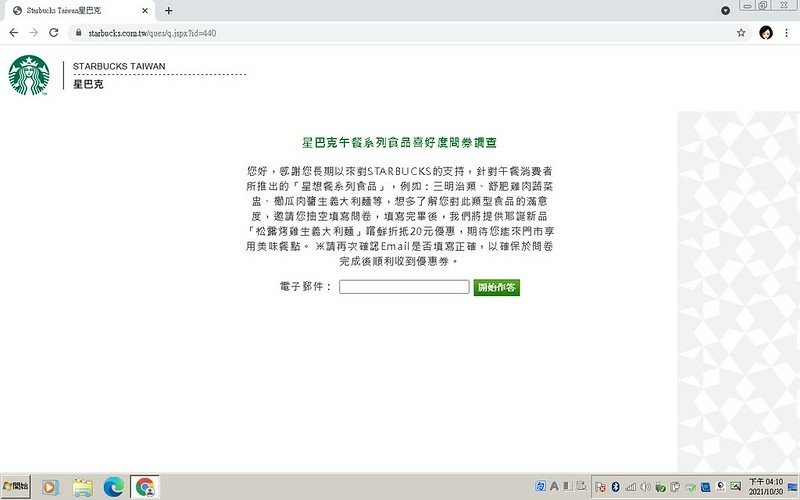Viewport: 800px width, 500px height.
Task: Click the forward navigation arrow
Action: coord(34,33)
